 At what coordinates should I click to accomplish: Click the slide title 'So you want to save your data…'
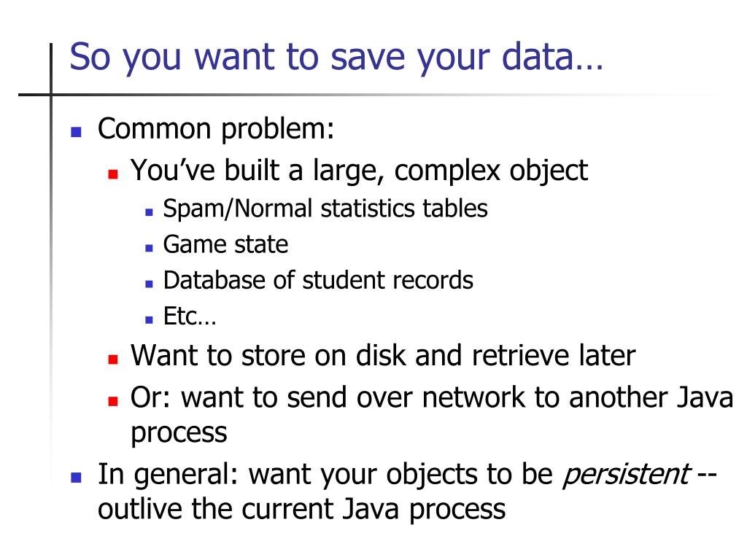[x=336, y=58]
